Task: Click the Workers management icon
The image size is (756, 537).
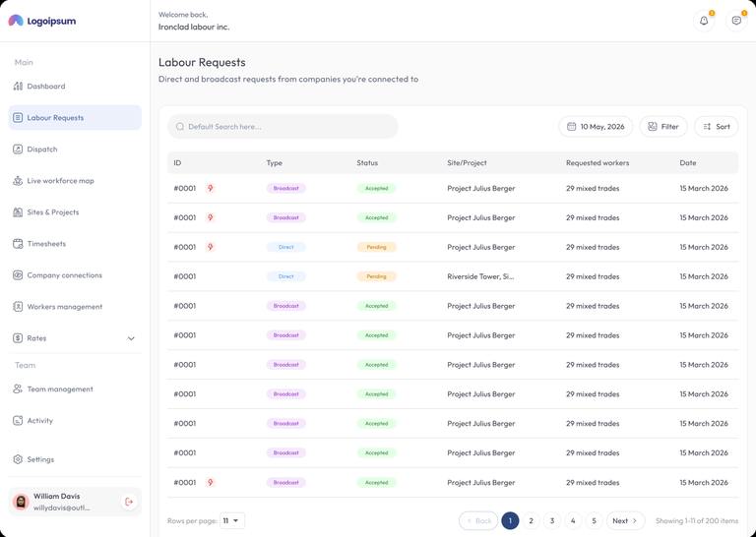Action: pos(18,307)
